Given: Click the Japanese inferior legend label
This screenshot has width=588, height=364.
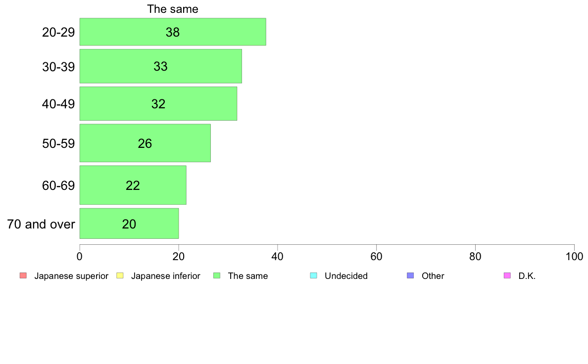Looking at the screenshot, I should click(166, 276).
